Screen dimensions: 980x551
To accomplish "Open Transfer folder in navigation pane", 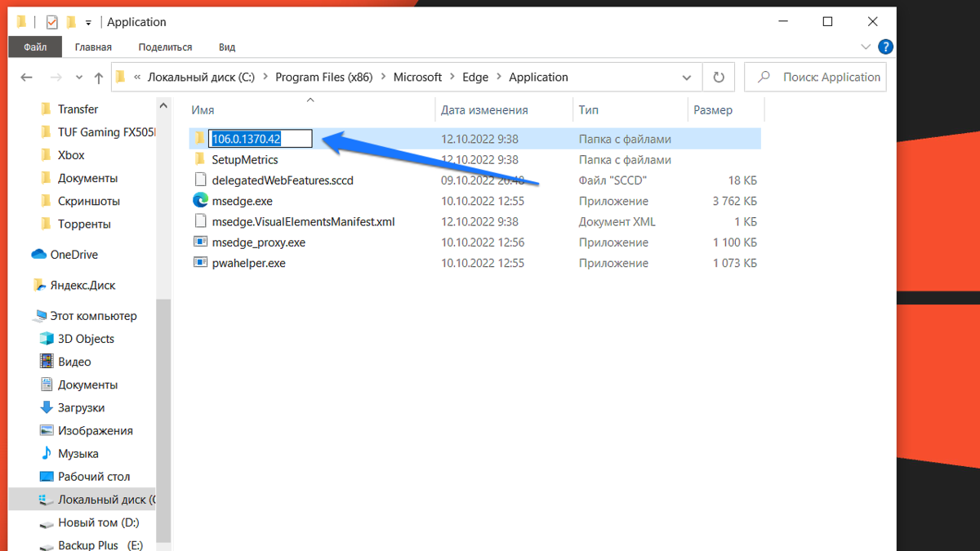I will coord(78,109).
